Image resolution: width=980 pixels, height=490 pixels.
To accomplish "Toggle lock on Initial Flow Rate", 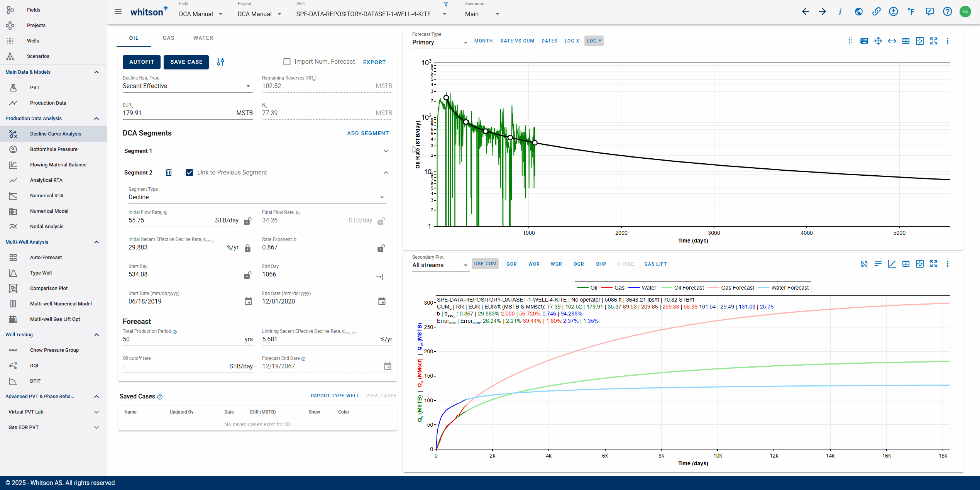I will click(x=248, y=221).
